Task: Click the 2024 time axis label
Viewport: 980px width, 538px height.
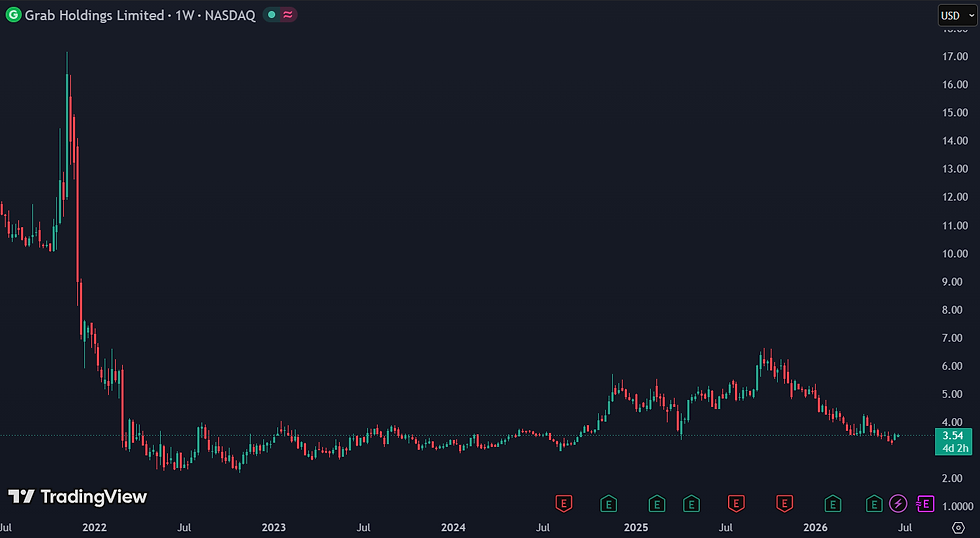Action: [x=453, y=528]
